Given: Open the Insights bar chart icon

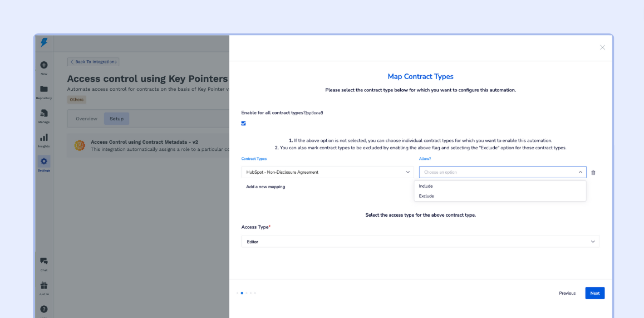Looking at the screenshot, I should 44,138.
